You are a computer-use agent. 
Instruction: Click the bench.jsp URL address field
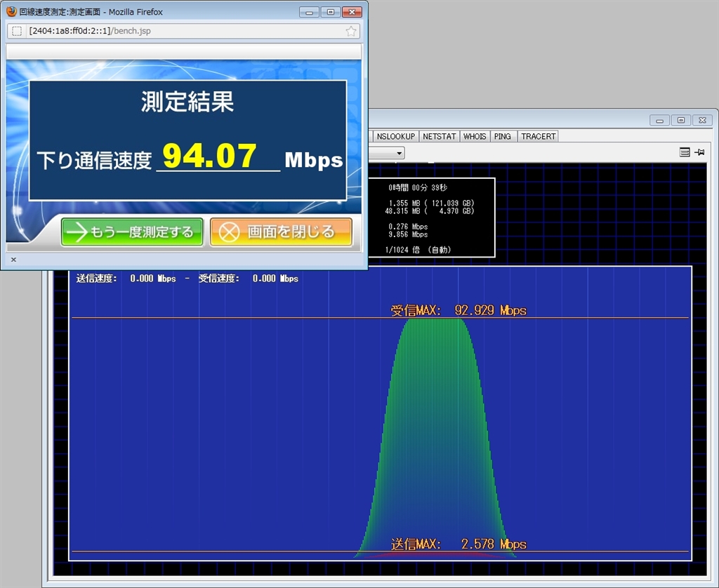pos(183,32)
